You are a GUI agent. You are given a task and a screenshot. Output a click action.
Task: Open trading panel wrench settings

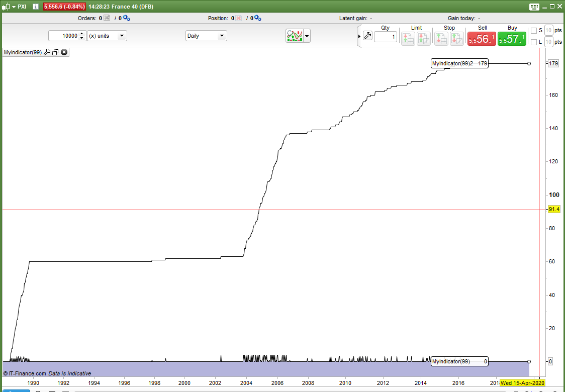(367, 36)
